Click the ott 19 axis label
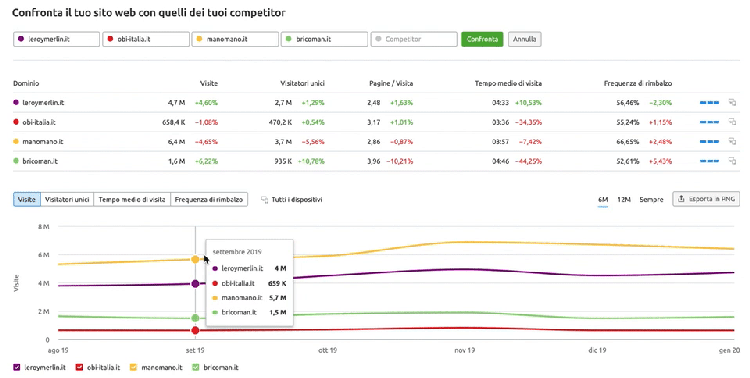 (x=328, y=350)
